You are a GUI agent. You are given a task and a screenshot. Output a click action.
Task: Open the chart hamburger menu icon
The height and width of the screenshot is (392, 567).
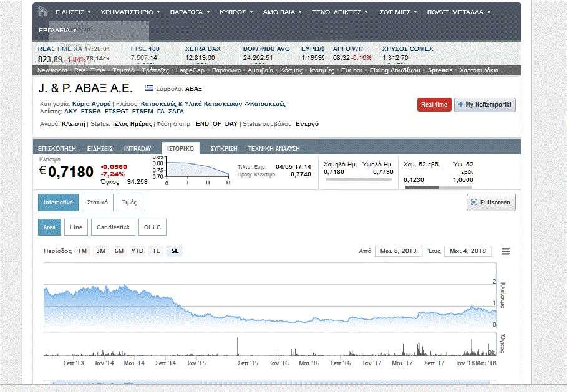505,251
